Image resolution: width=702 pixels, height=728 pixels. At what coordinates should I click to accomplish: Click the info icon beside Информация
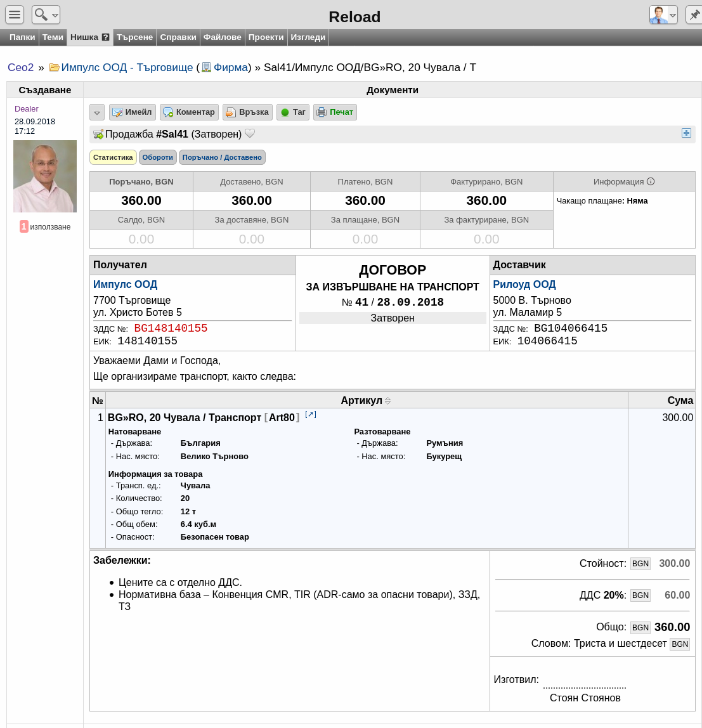(x=651, y=181)
